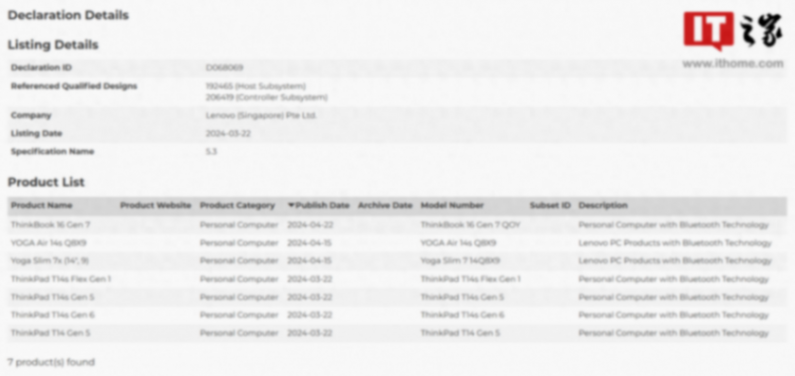This screenshot has width=795, height=376.
Task: Click the Description column header
Action: click(603, 205)
